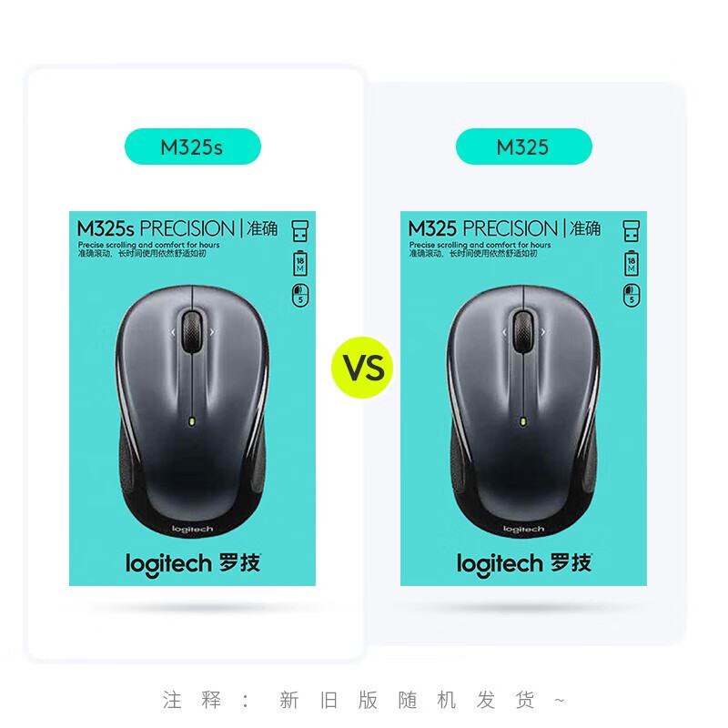Screen dimensions: 728x728
Task: Click the 5-button mouse icon on M325 box
Action: tap(632, 295)
